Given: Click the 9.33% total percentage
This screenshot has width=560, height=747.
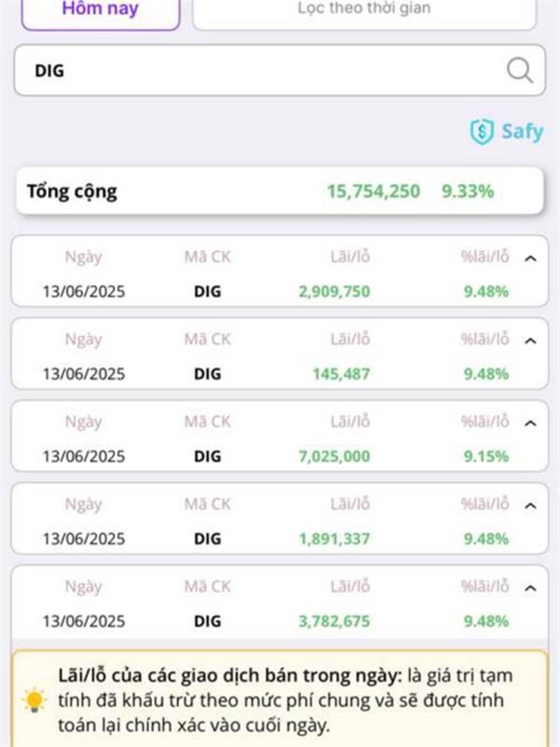Looking at the screenshot, I should tap(468, 191).
